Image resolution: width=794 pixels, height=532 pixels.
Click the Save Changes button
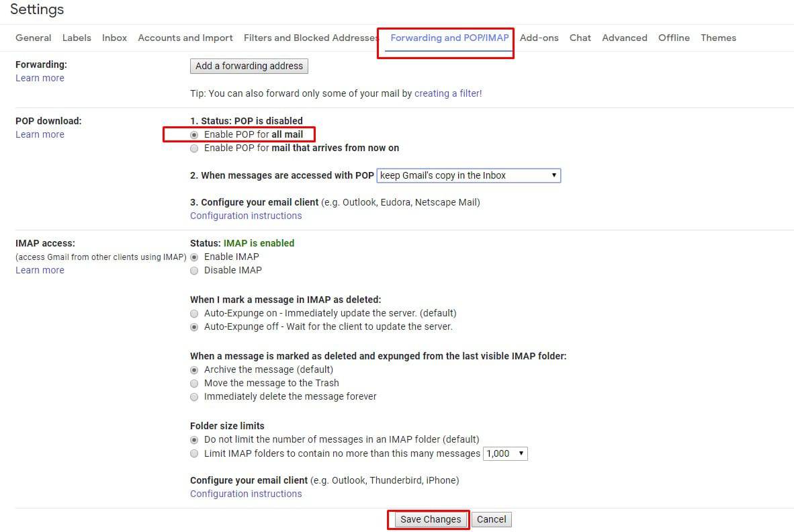(431, 519)
